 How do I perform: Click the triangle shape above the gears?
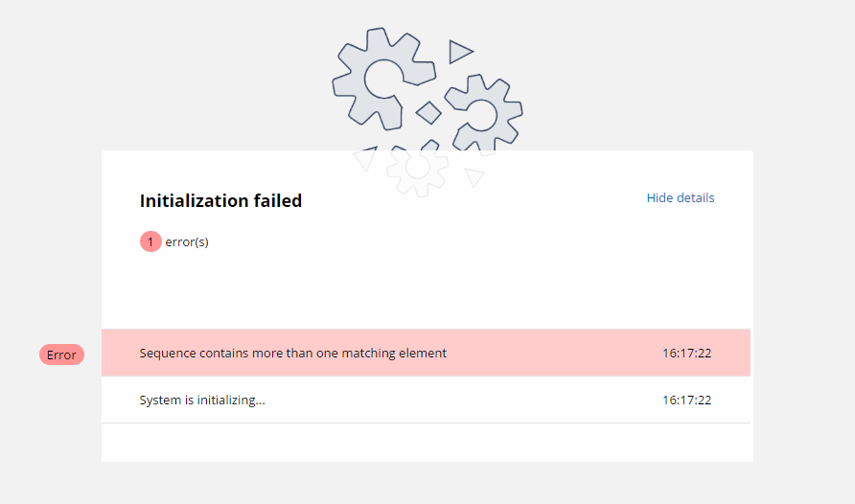click(x=460, y=52)
